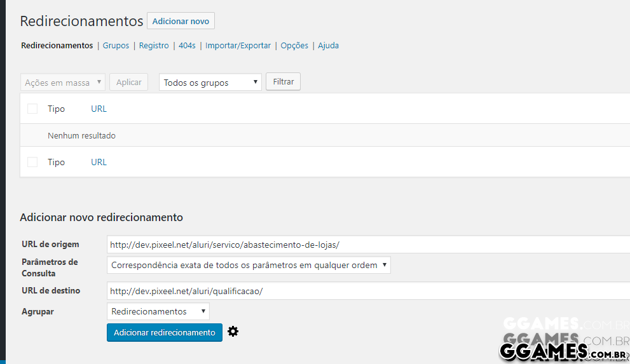This screenshot has width=630, height=364.
Task: Expand the Agrupar Redirecionamentos dropdown
Action: coord(158,311)
